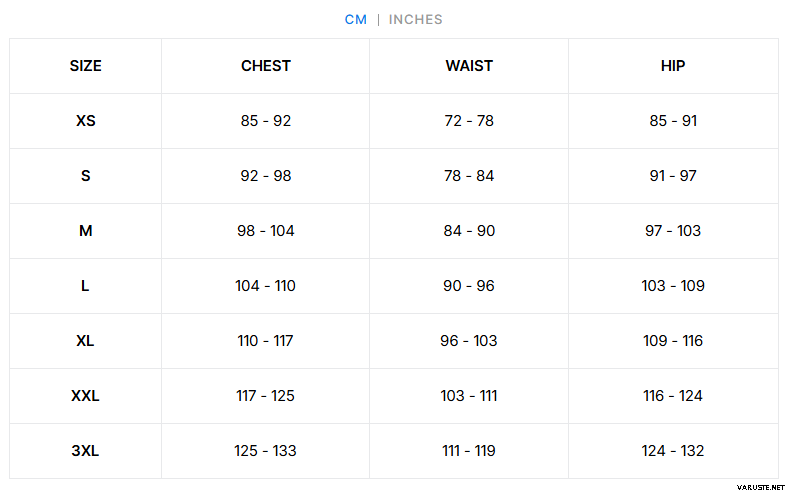
Task: Click the HIP column header
Action: click(x=673, y=66)
